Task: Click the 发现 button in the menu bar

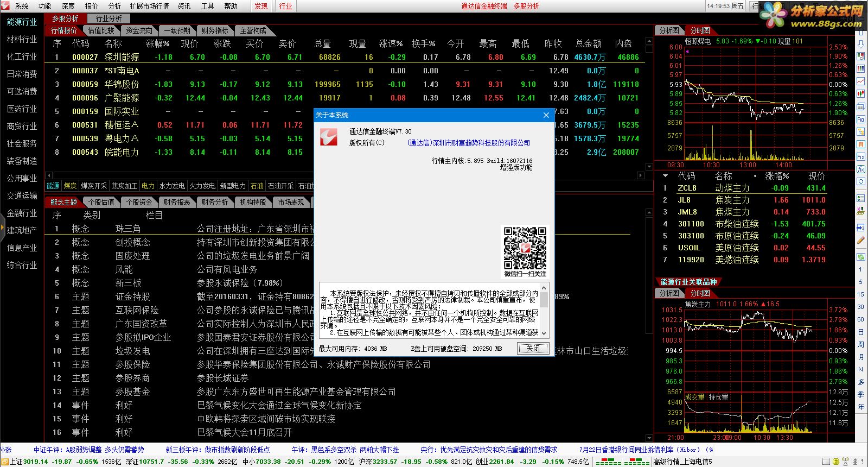Action: (x=261, y=6)
